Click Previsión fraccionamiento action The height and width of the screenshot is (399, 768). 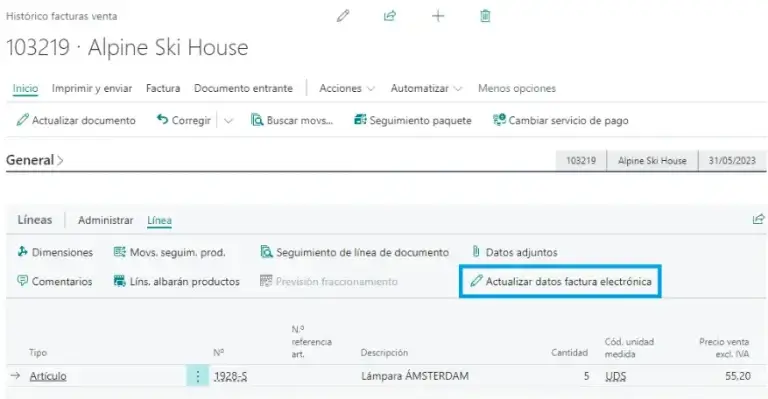click(x=329, y=282)
